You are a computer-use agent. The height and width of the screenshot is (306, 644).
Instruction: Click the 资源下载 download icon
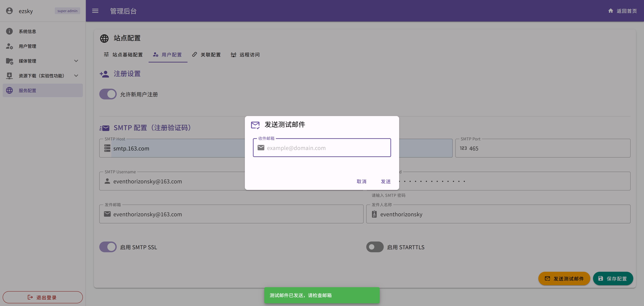[9, 76]
